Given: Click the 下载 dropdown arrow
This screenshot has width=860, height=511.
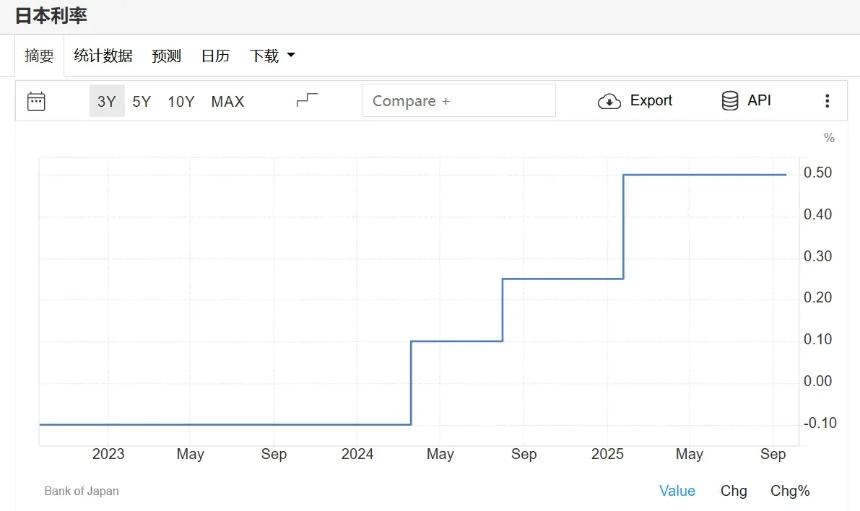Looking at the screenshot, I should (x=291, y=56).
